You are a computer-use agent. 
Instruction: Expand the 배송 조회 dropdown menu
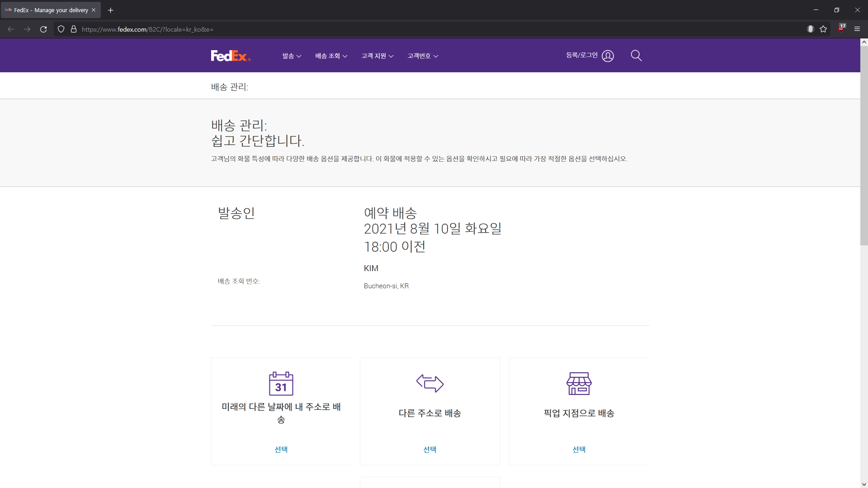click(x=331, y=56)
